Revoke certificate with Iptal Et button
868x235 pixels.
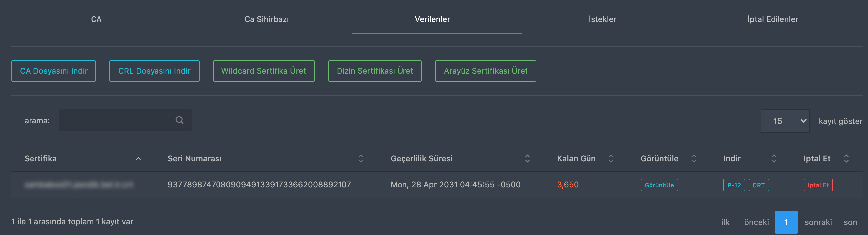tap(818, 185)
